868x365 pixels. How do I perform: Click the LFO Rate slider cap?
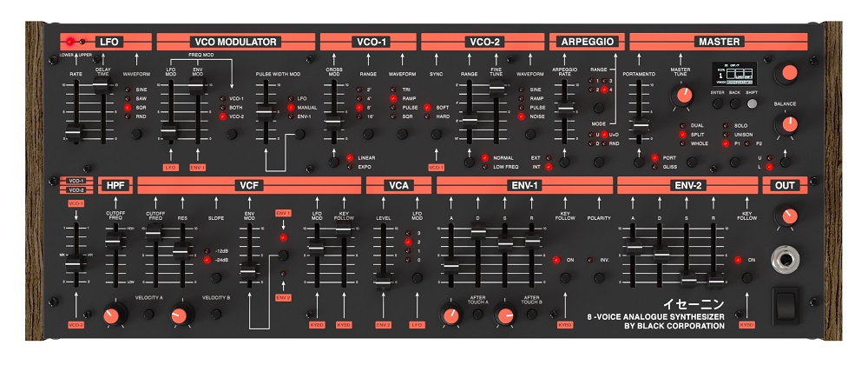(x=74, y=132)
